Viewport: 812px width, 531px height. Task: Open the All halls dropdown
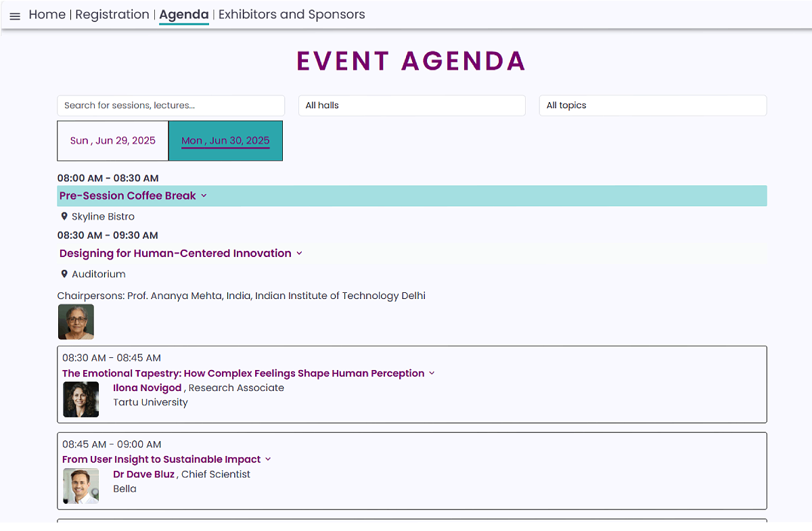411,106
